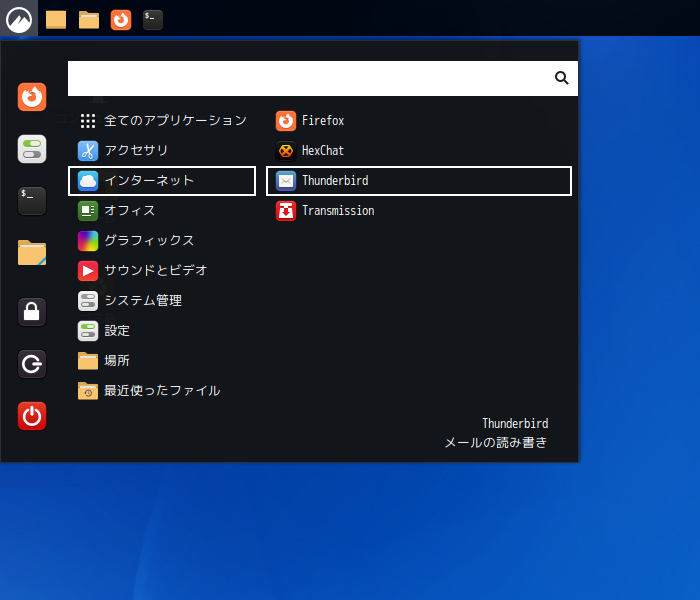Click the green document icon for オフィス

[88, 211]
